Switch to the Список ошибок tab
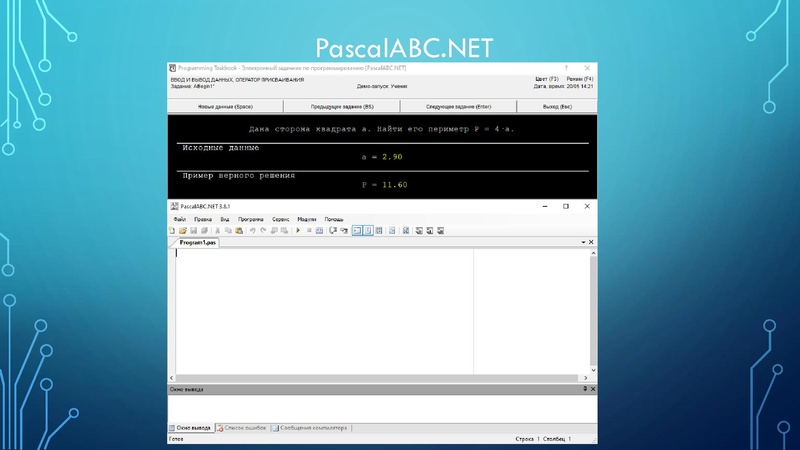800x450 pixels. click(242, 428)
